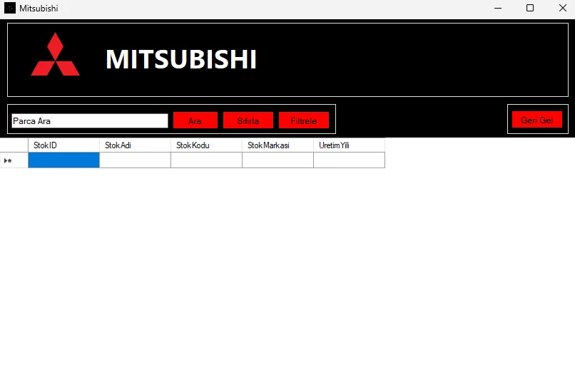
Task: Select the empty StokAdi cell in new row
Action: click(135, 160)
